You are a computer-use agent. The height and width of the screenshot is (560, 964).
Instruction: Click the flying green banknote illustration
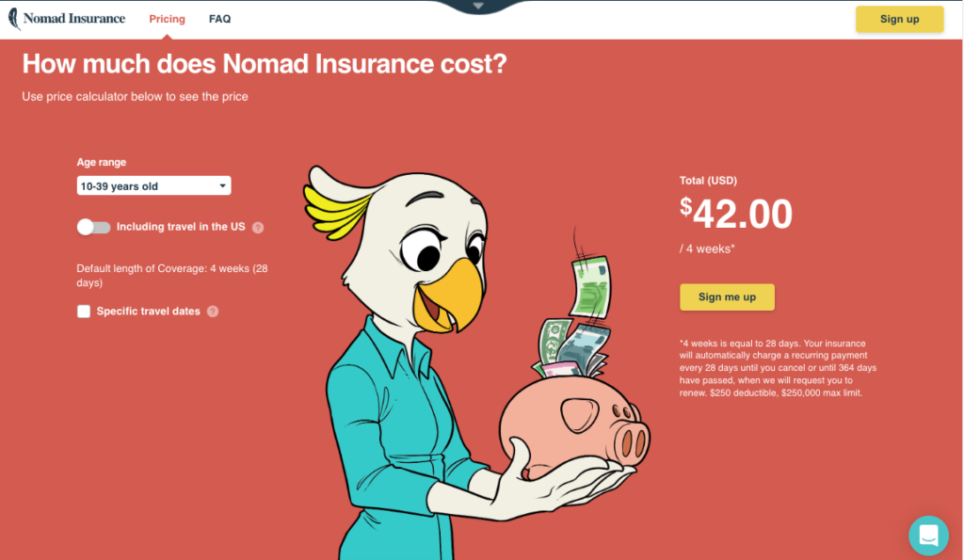coord(589,287)
